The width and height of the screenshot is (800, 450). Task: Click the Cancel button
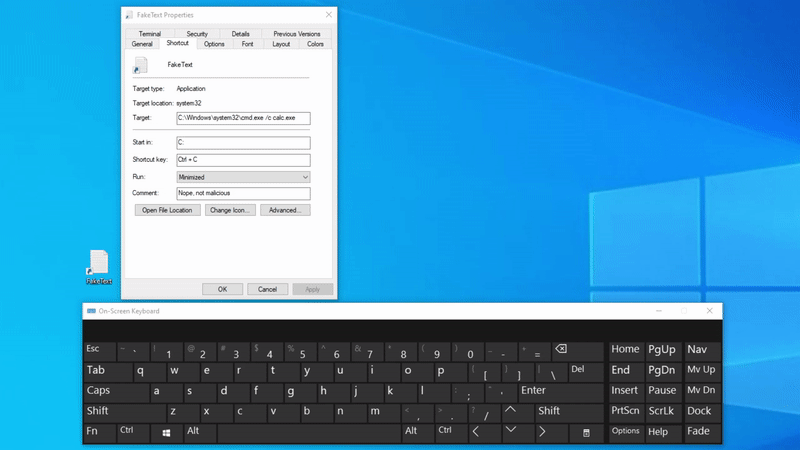[x=267, y=289]
